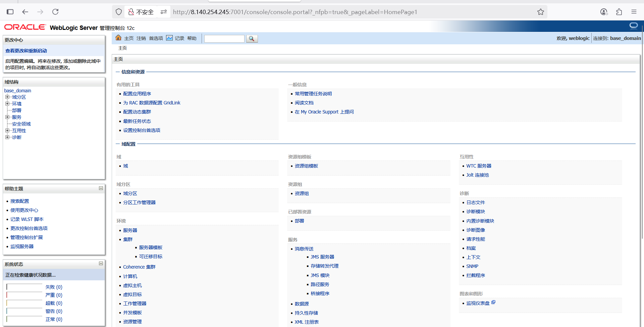This screenshot has height=327, width=644.
Task: Click external link icon beside 监视仪表盘
Action: coord(493,302)
